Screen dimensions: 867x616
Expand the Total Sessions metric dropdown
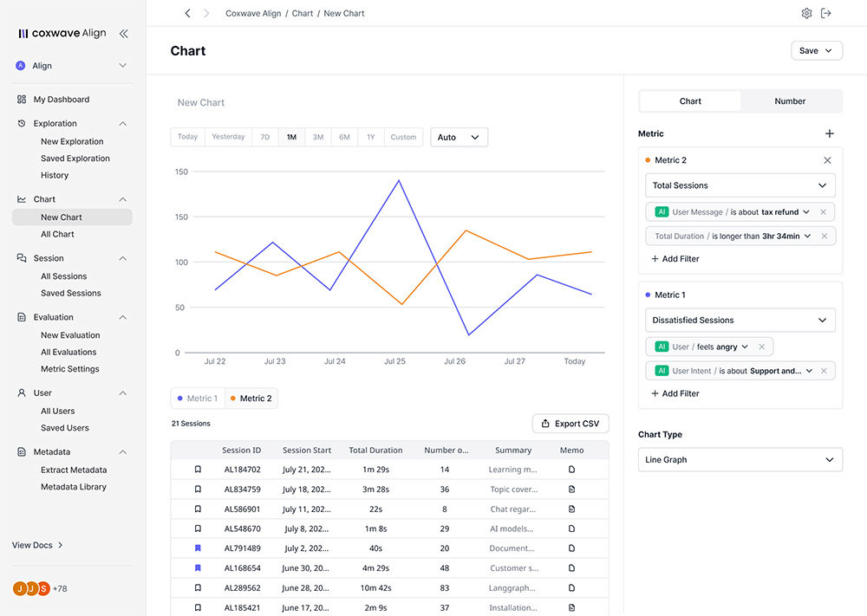click(x=740, y=185)
